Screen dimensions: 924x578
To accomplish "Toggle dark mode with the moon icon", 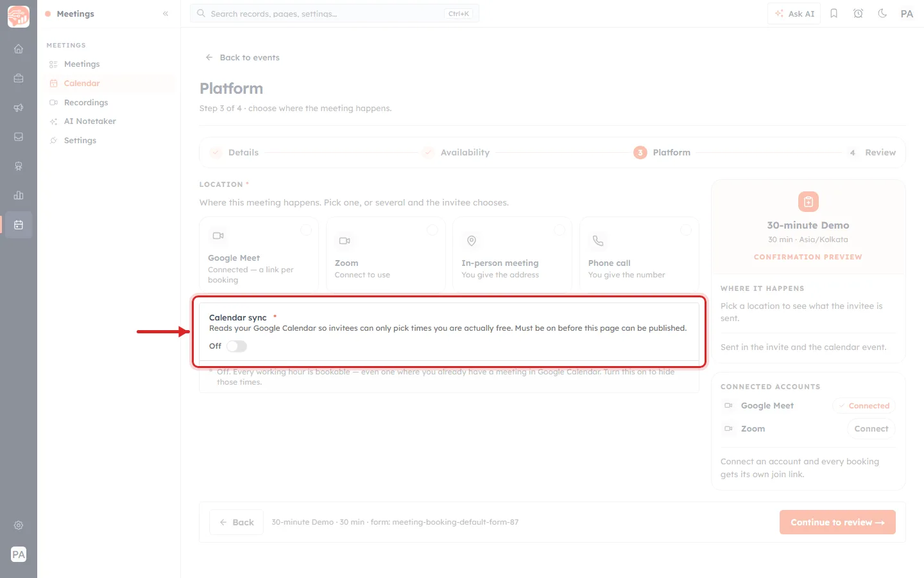I will 882,13.
